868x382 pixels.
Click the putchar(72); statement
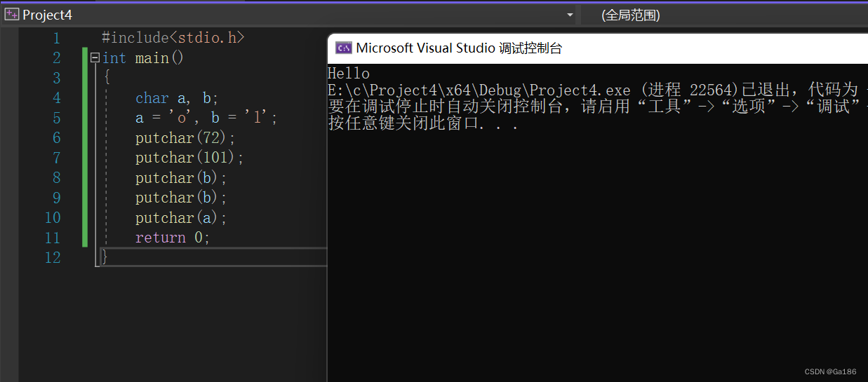click(185, 138)
